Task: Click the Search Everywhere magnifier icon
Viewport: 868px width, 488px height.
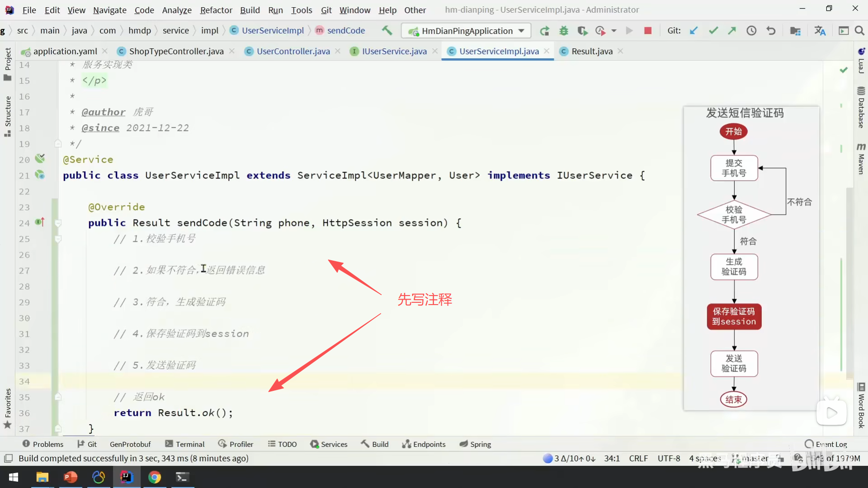Action: pos(859,31)
